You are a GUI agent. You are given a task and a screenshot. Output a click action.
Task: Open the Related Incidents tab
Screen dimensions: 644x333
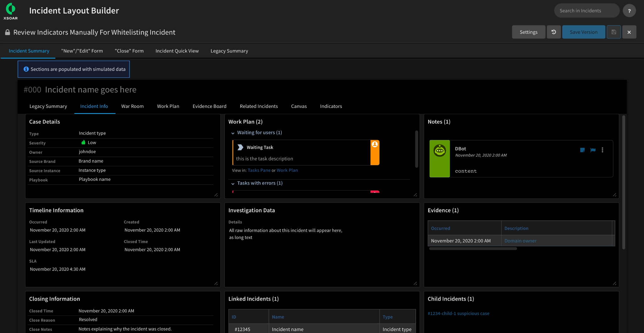259,106
